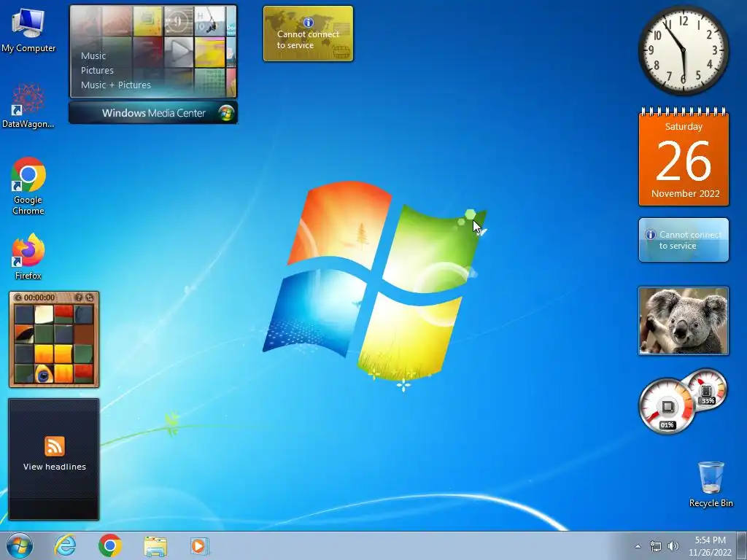Open the DataWagon desktop shortcut
This screenshot has height=560, width=747.
[28, 106]
